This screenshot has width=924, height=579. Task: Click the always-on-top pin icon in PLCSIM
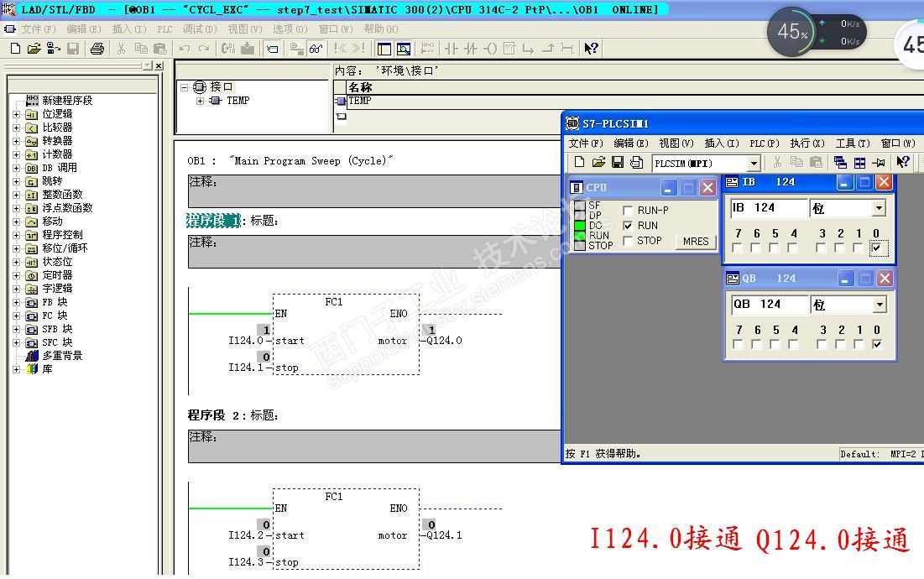pos(879,162)
